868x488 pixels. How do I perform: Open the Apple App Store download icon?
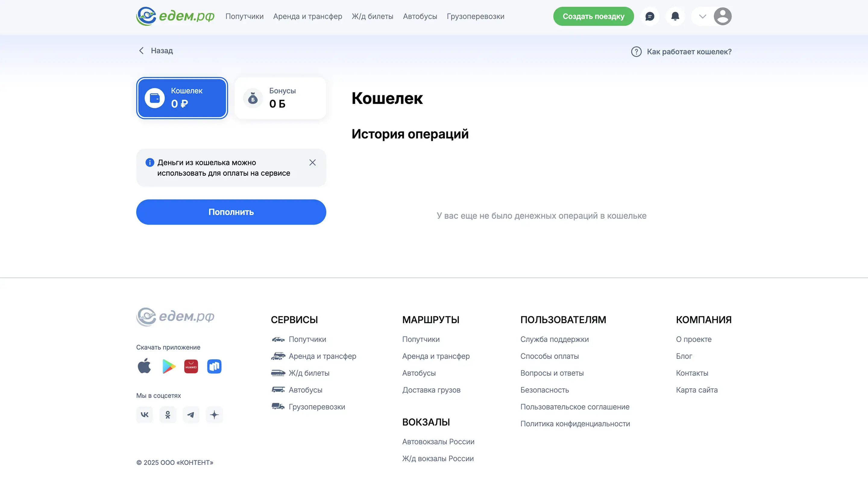click(144, 366)
